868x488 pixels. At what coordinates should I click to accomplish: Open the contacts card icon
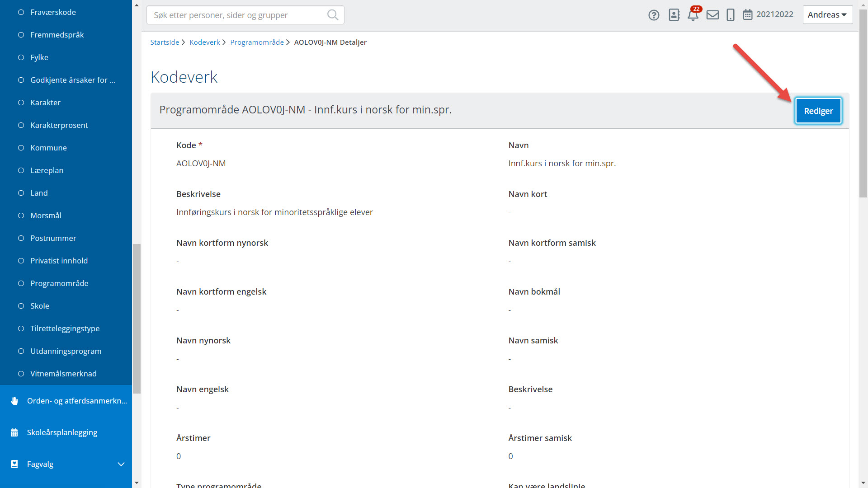click(x=674, y=15)
